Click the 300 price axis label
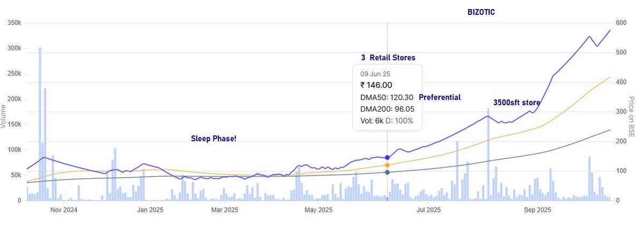The width and height of the screenshot is (644, 228). 622,112
